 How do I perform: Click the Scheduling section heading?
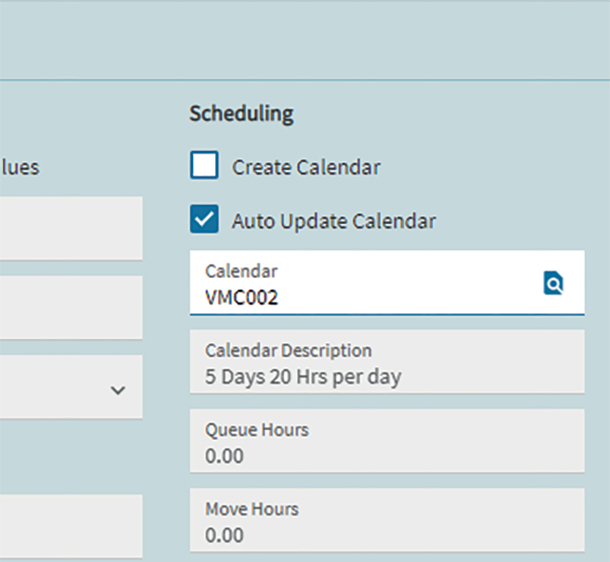[241, 114]
